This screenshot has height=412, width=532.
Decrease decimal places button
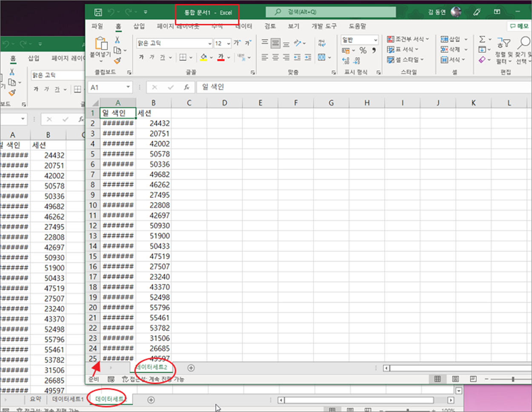(357, 61)
